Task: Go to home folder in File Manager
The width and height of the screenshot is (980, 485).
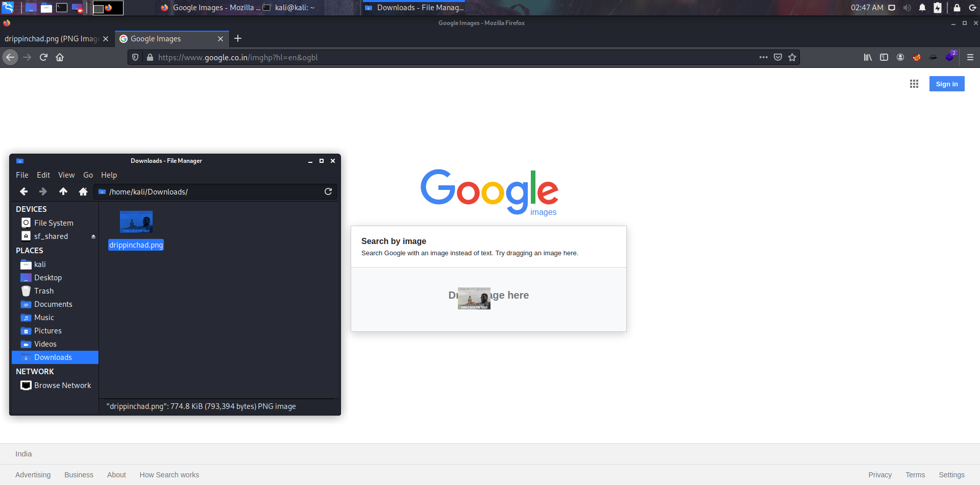Action: point(83,191)
